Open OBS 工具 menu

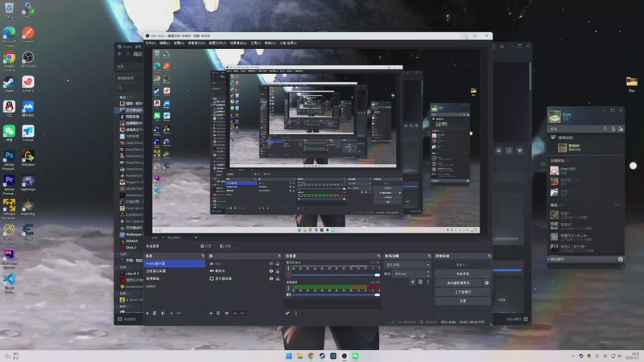[x=255, y=43]
